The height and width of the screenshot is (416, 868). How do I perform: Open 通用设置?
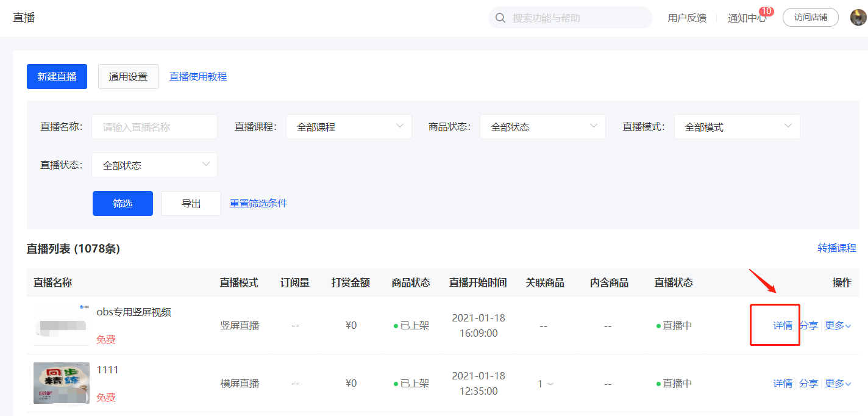(128, 77)
